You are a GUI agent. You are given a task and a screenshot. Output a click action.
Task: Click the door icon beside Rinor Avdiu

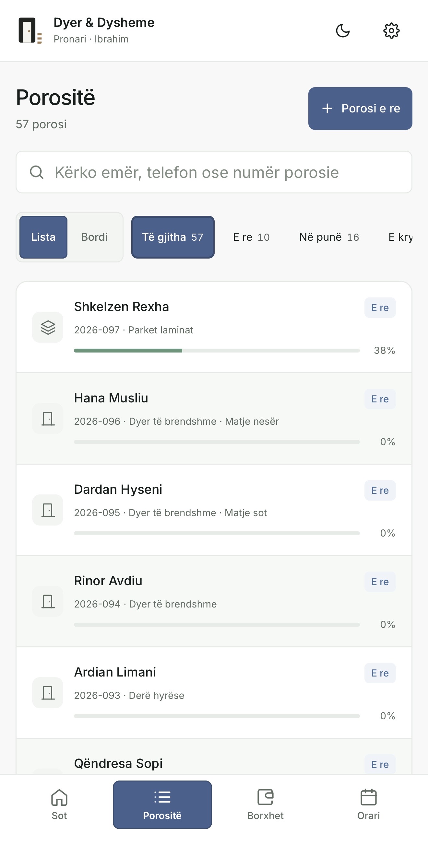coord(48,601)
